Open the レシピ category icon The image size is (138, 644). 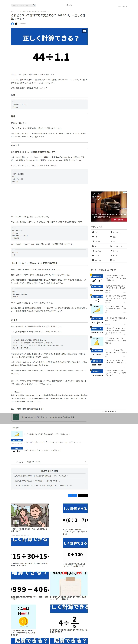93,255
